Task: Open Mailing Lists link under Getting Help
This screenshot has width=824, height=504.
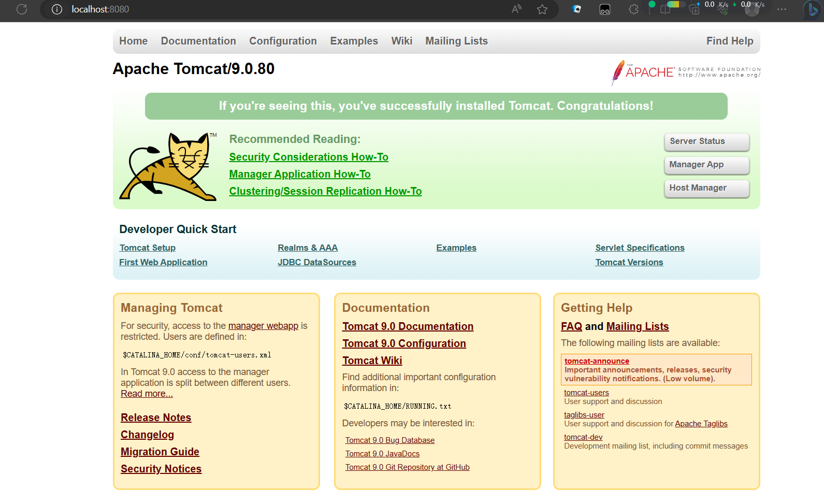Action: coord(638,326)
